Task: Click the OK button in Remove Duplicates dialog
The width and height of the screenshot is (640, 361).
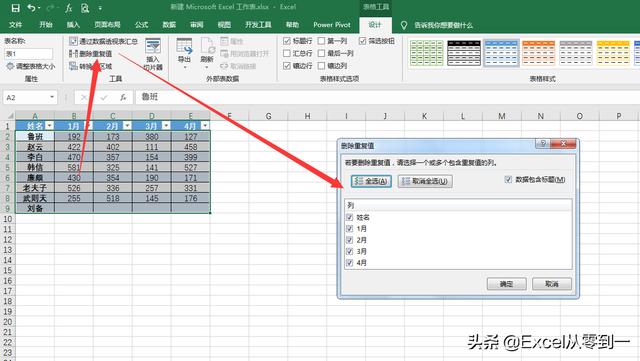Action: (x=507, y=284)
